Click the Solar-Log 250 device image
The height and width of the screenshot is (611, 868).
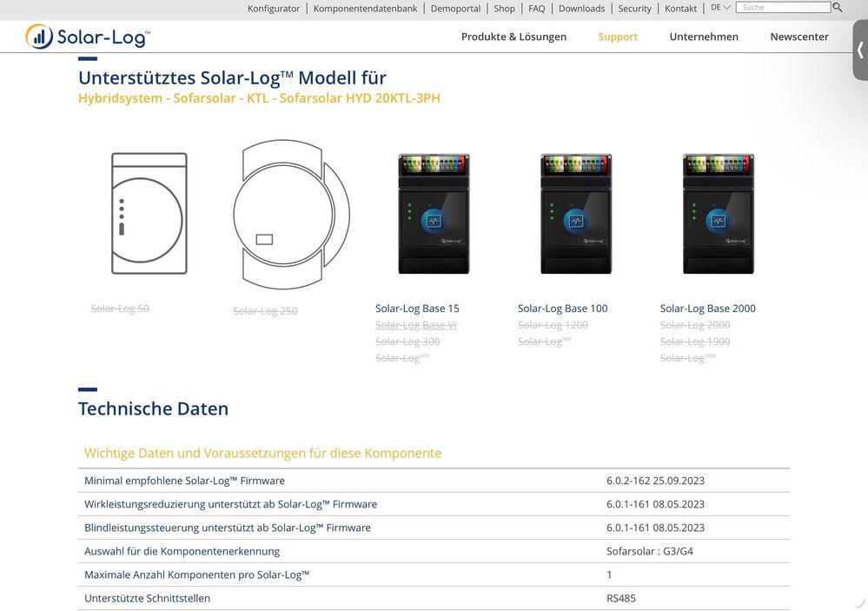(x=291, y=214)
